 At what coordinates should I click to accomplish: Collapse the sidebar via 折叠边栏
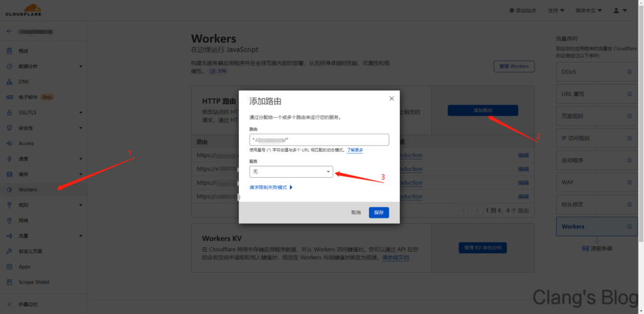[28, 305]
